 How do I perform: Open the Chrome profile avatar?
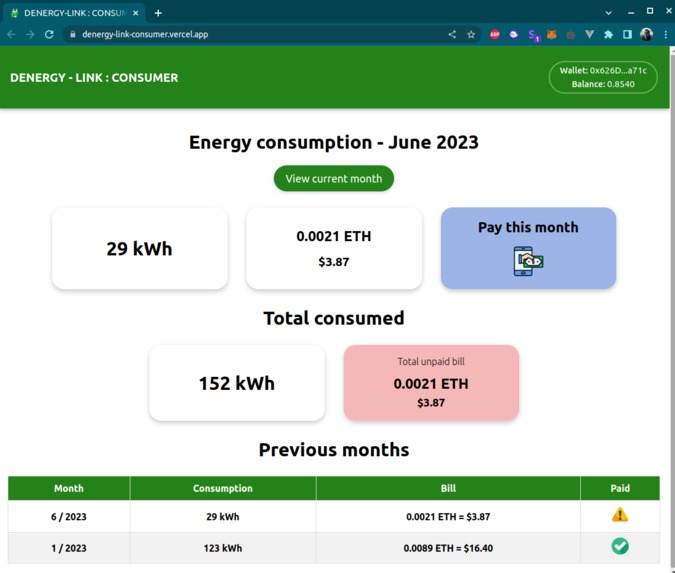(646, 34)
